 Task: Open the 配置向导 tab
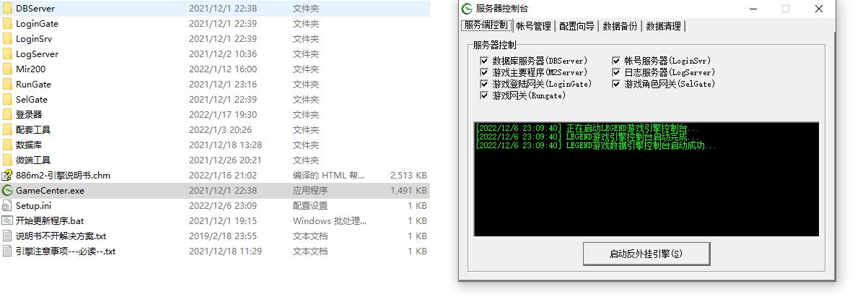577,26
